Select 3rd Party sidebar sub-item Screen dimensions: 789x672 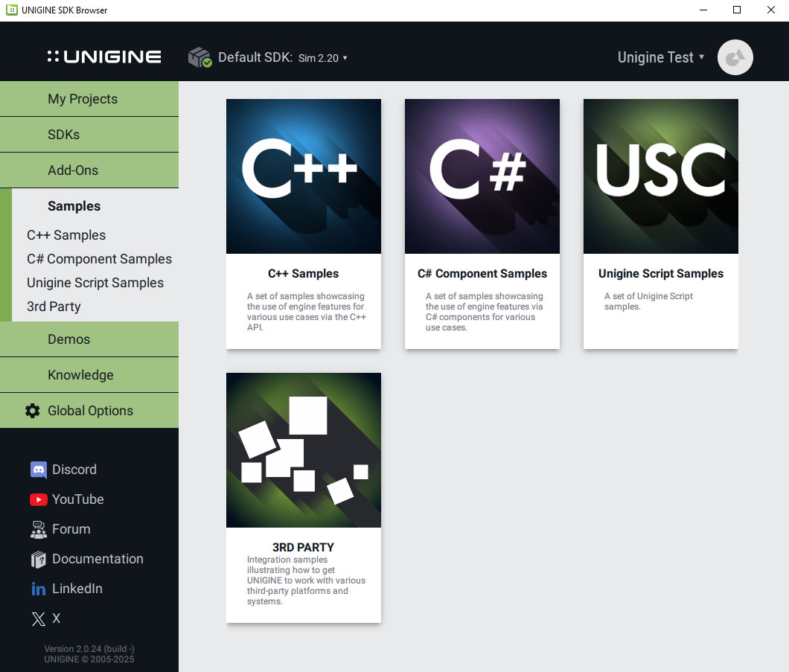[54, 307]
